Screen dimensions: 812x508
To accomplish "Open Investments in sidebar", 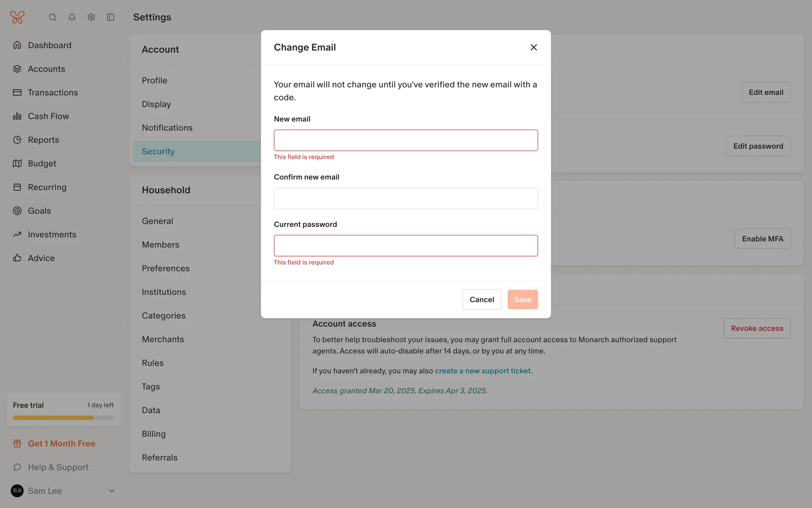I will tap(52, 235).
